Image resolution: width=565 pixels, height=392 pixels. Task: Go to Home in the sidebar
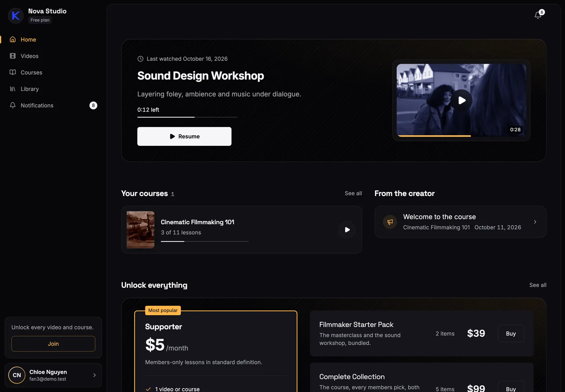tap(53, 40)
